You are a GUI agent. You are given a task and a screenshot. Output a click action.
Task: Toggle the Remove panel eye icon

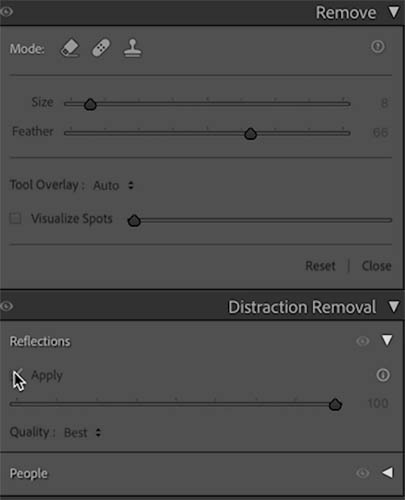[x=6, y=12]
